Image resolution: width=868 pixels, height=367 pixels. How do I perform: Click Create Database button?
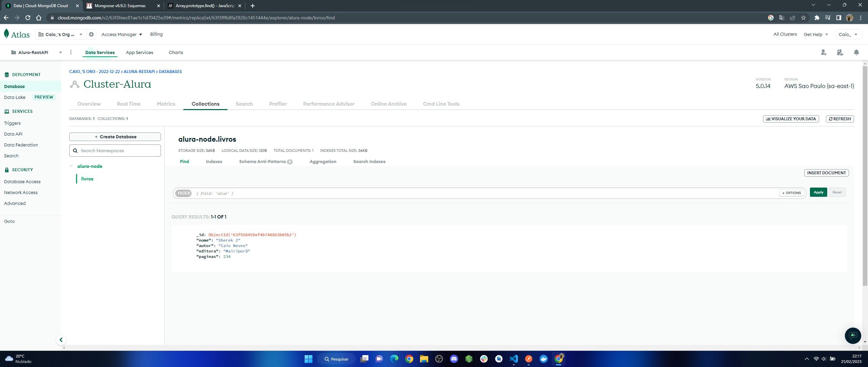(115, 137)
